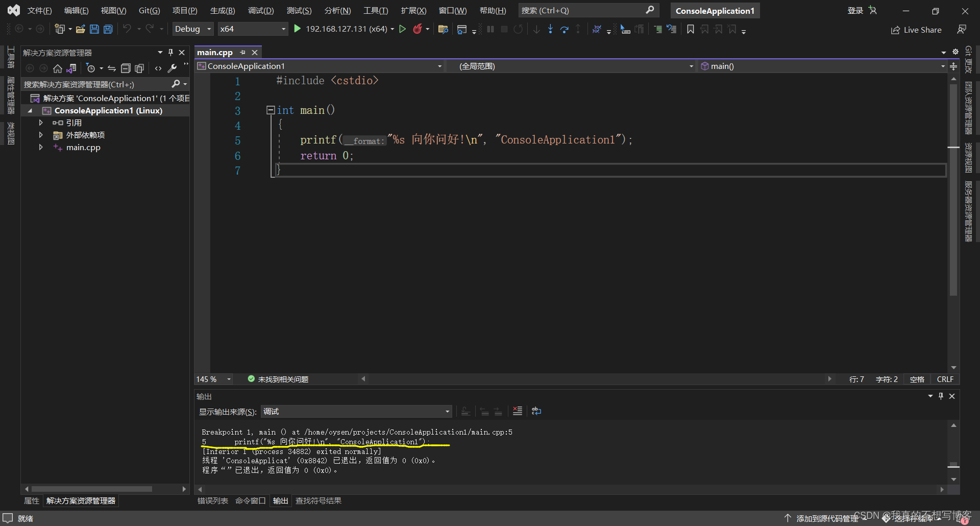The width and height of the screenshot is (980, 526).
Task: Start without debugging using green outline arrow
Action: point(403,29)
